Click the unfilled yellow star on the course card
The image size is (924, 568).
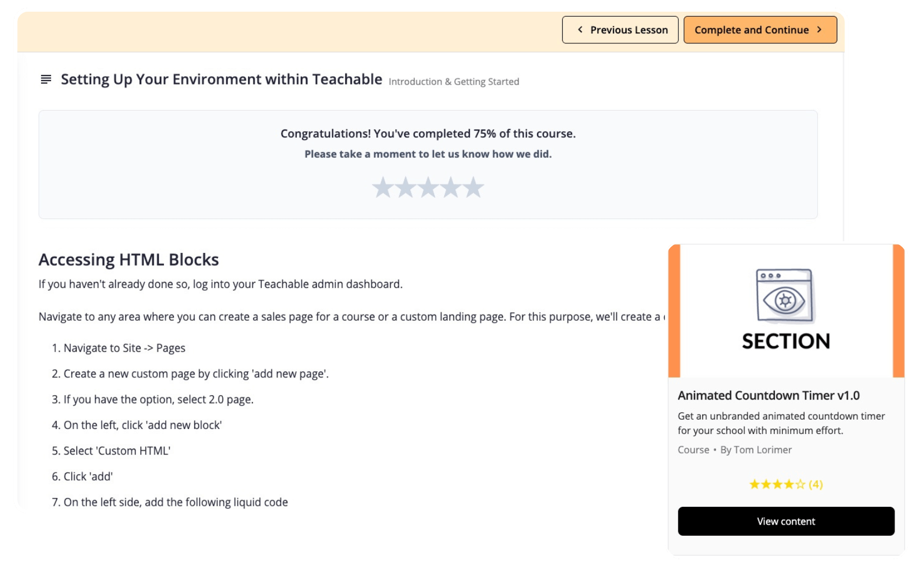click(x=799, y=485)
